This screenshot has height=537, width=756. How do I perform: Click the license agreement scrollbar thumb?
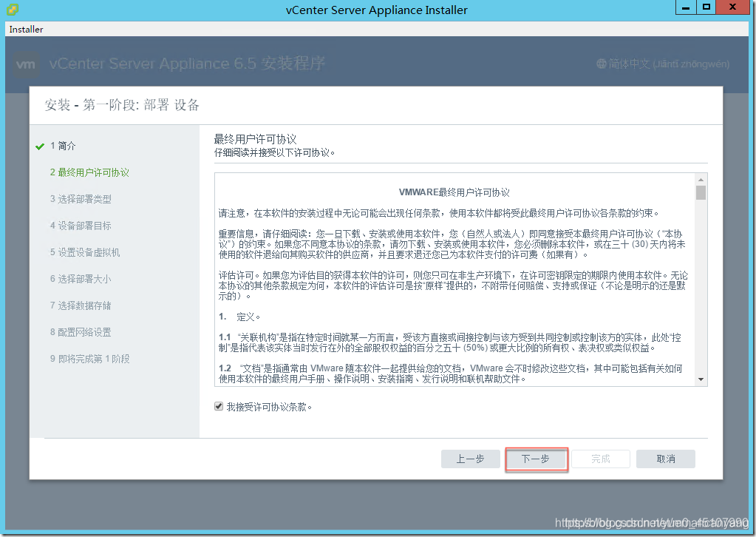(701, 192)
